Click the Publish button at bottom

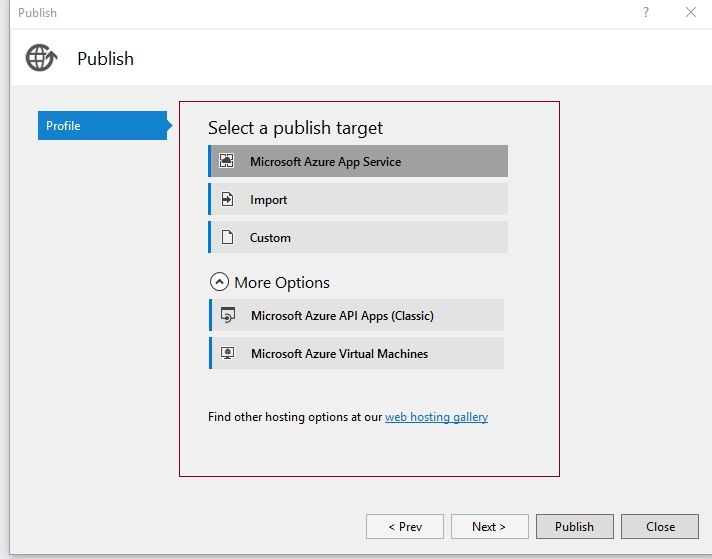click(574, 526)
